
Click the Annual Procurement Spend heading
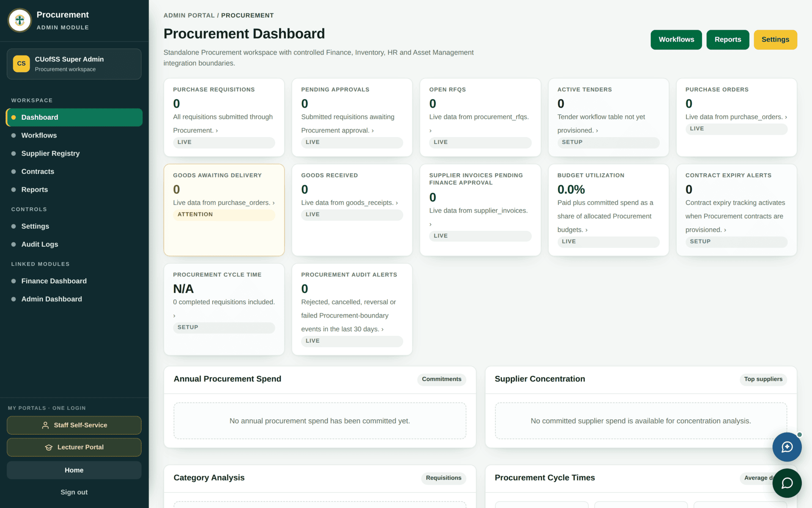tap(228, 379)
